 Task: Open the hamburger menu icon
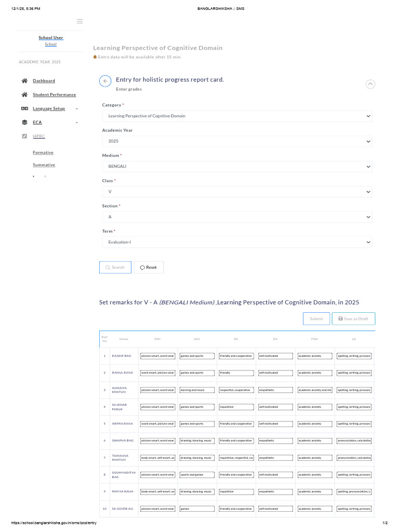coord(79,21)
